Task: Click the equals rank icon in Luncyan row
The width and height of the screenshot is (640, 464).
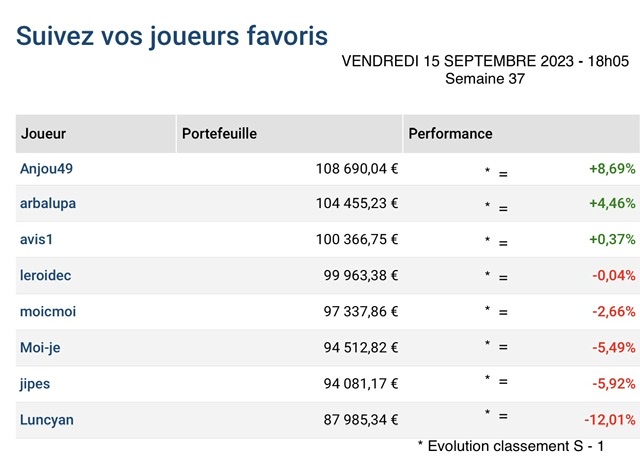Action: tap(503, 416)
